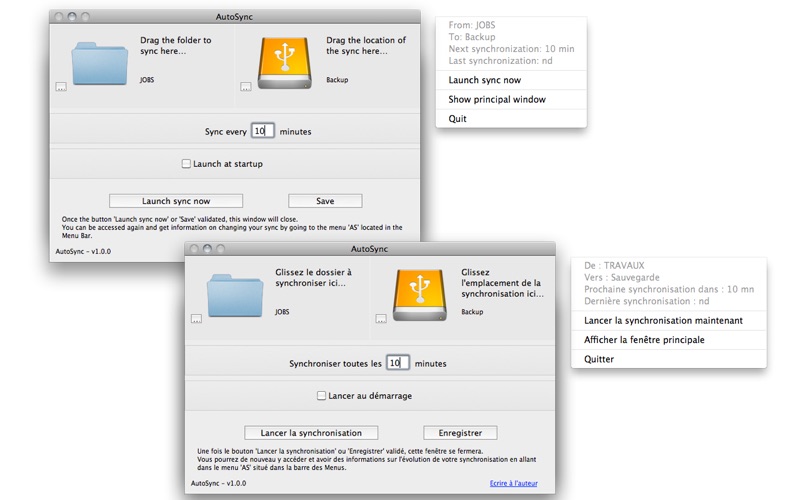
Task: Toggle the 'Lancer au démarrage' checkbox
Action: point(321,395)
